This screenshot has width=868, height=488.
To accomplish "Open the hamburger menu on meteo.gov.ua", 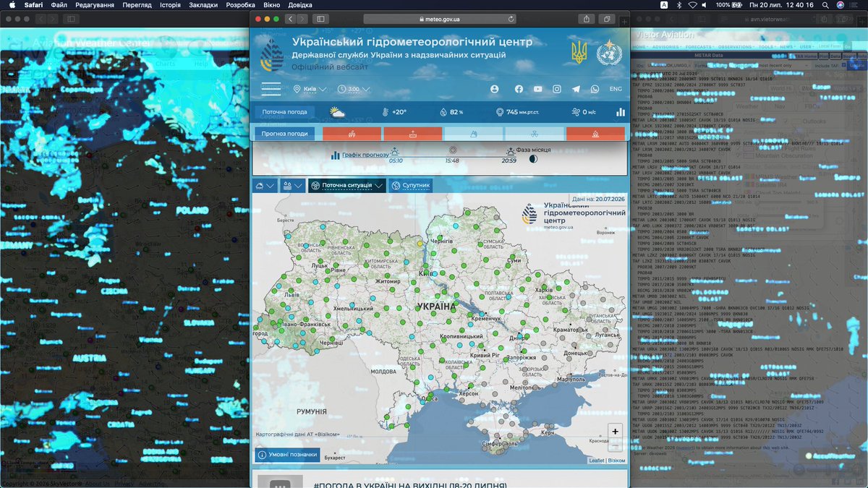I will [x=271, y=89].
